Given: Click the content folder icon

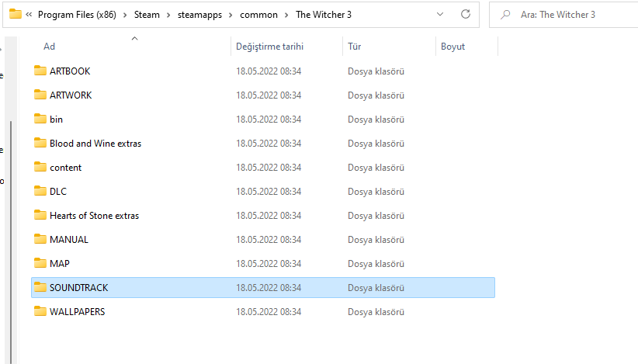Looking at the screenshot, I should (x=40, y=167).
